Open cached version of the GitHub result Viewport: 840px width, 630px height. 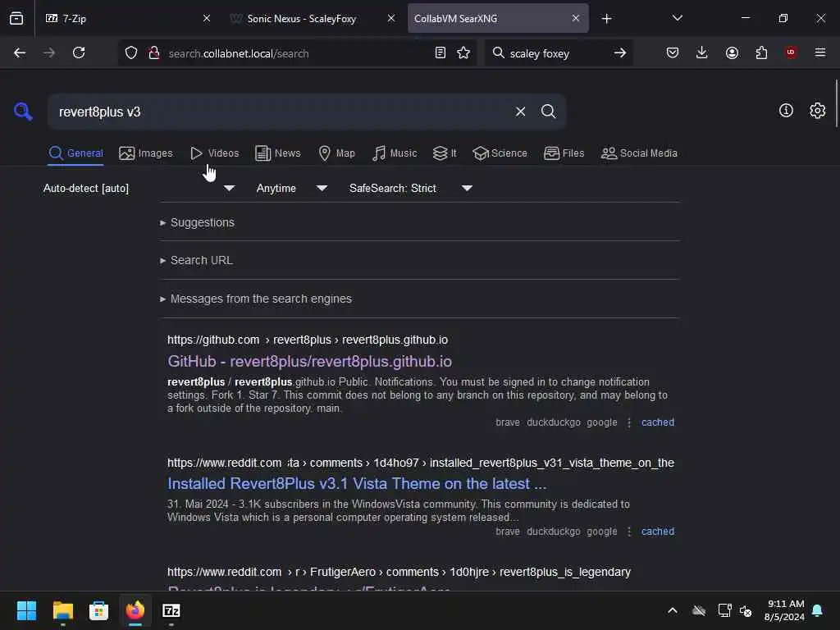click(658, 422)
